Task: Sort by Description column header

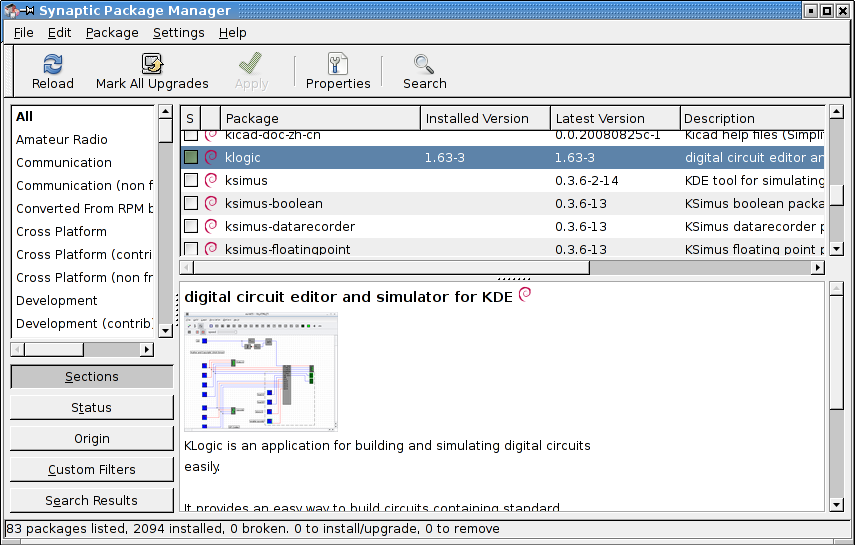Action: (x=752, y=118)
